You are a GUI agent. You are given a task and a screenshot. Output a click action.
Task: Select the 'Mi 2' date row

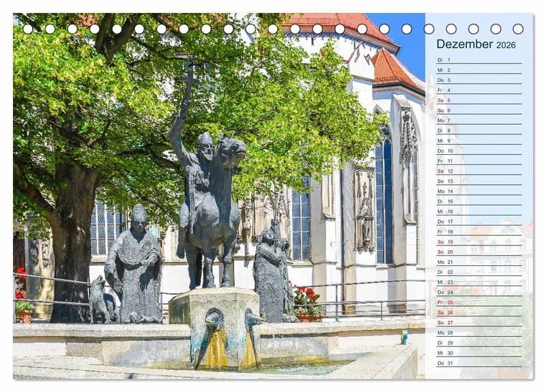pyautogui.click(x=479, y=70)
